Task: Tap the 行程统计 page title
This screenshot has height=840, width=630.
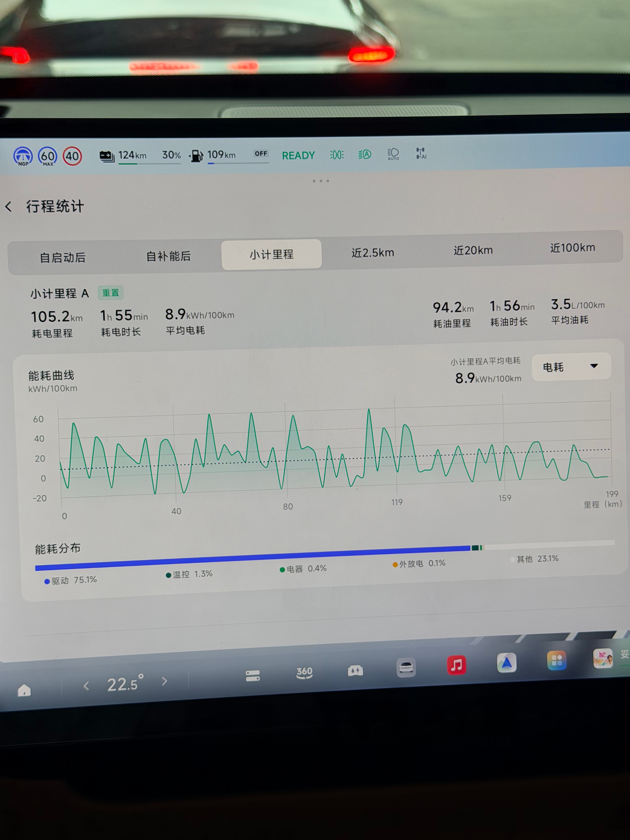Action: tap(55, 207)
